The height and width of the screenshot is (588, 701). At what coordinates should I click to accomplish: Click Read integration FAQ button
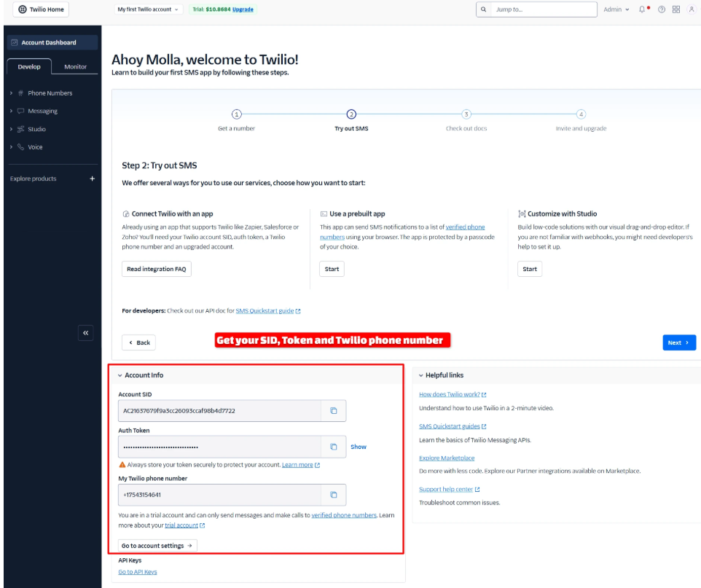pyautogui.click(x=157, y=269)
